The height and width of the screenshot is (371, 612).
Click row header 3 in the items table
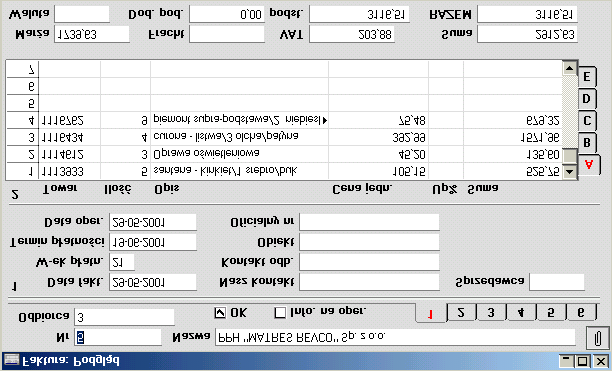click(x=22, y=137)
